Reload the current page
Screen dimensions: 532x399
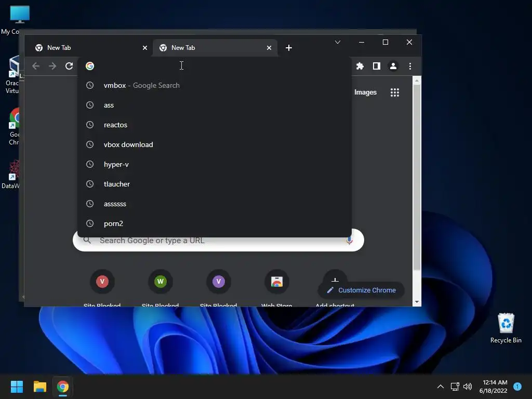pos(69,66)
